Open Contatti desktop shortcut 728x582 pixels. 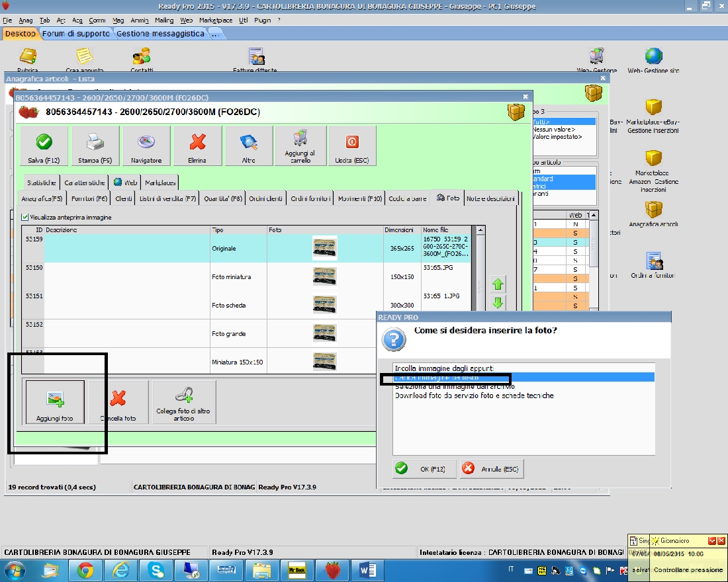click(142, 60)
